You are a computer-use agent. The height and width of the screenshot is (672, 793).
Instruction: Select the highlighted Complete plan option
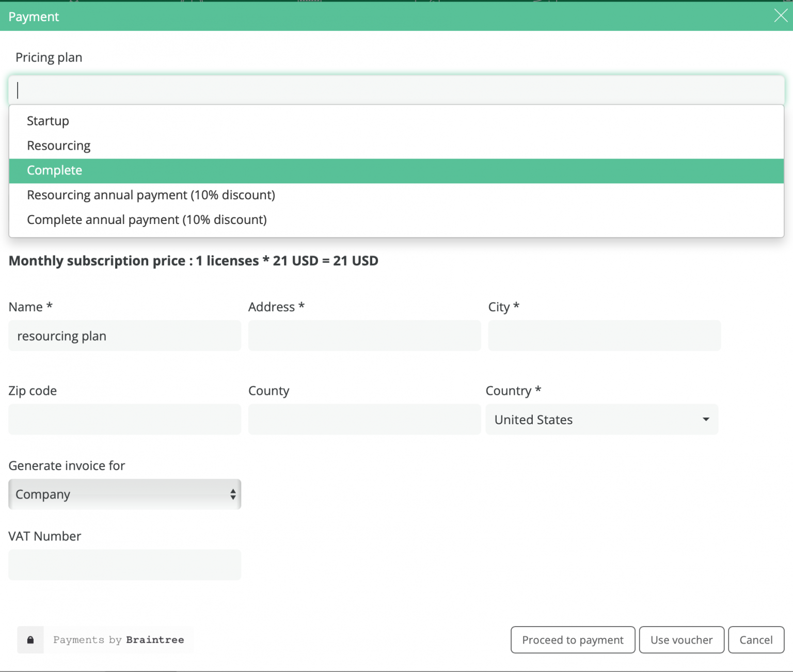(55, 170)
